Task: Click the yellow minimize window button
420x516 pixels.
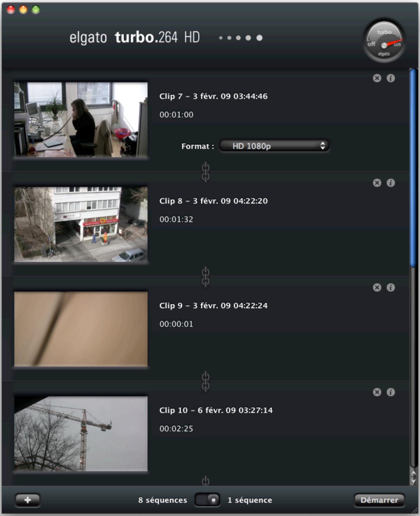Action: click(23, 10)
